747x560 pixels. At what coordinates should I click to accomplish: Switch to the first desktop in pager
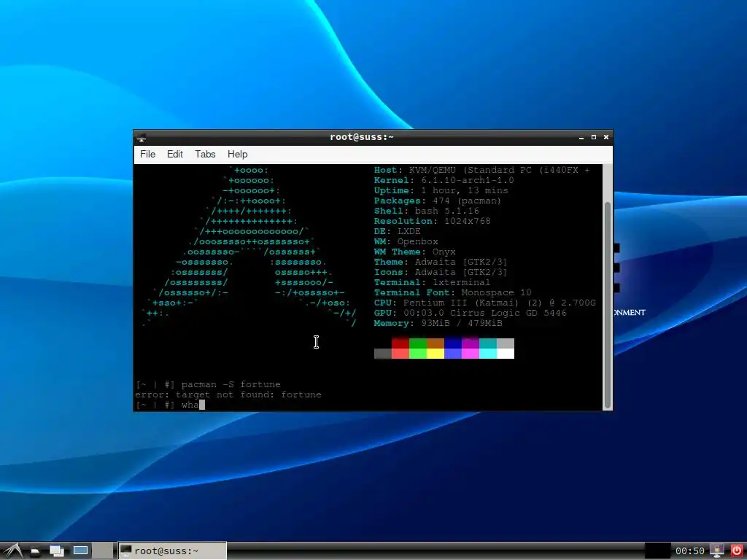coord(80,551)
